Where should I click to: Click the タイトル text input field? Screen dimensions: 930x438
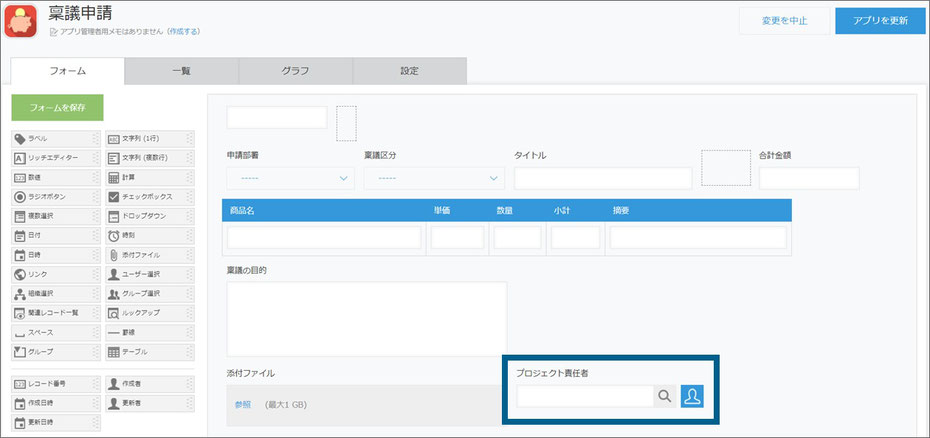click(x=603, y=178)
